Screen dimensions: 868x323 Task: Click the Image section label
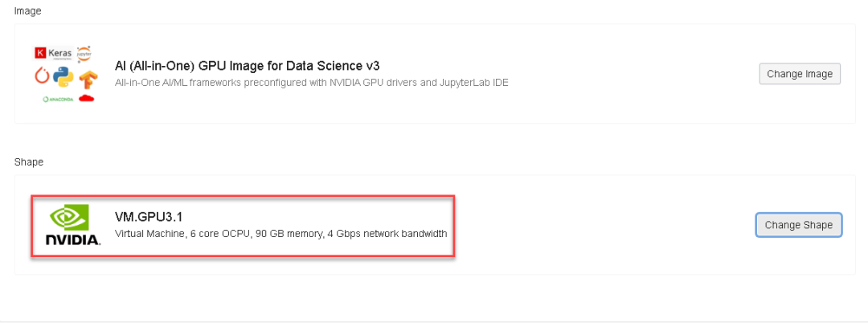(28, 11)
